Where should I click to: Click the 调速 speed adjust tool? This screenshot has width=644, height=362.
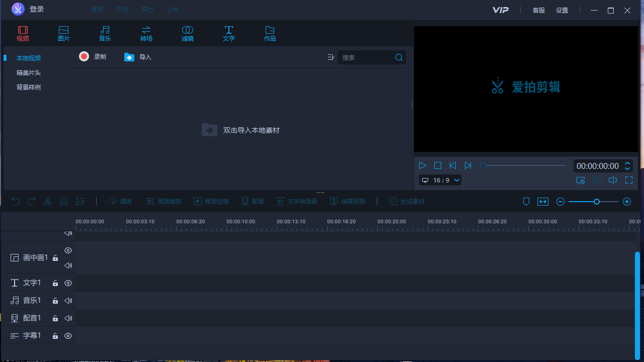coord(120,201)
